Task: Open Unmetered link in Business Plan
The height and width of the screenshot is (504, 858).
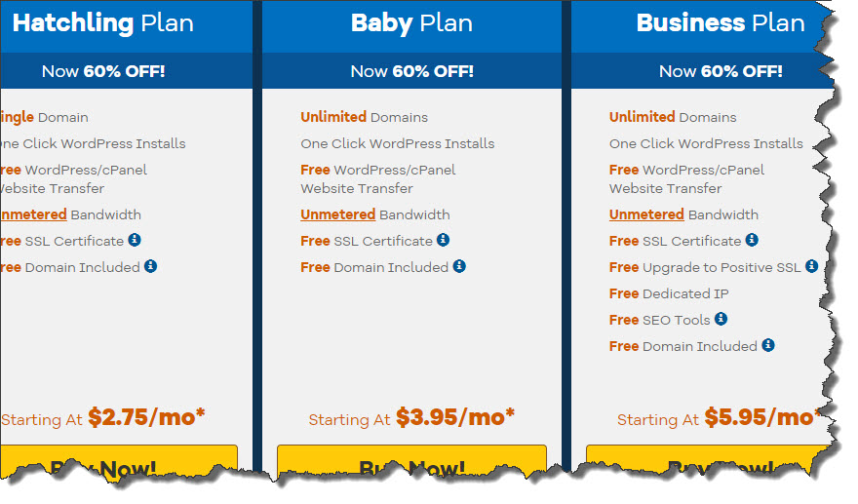Action: (x=646, y=214)
